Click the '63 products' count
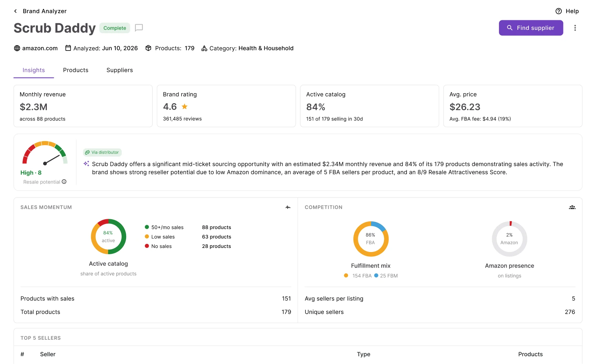Screen dimensions: 596x364 (x=216, y=237)
